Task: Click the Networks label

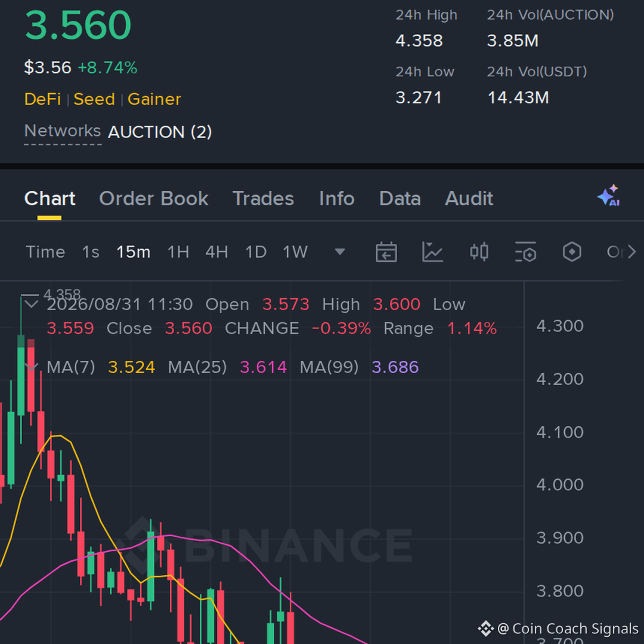Action: click(63, 131)
